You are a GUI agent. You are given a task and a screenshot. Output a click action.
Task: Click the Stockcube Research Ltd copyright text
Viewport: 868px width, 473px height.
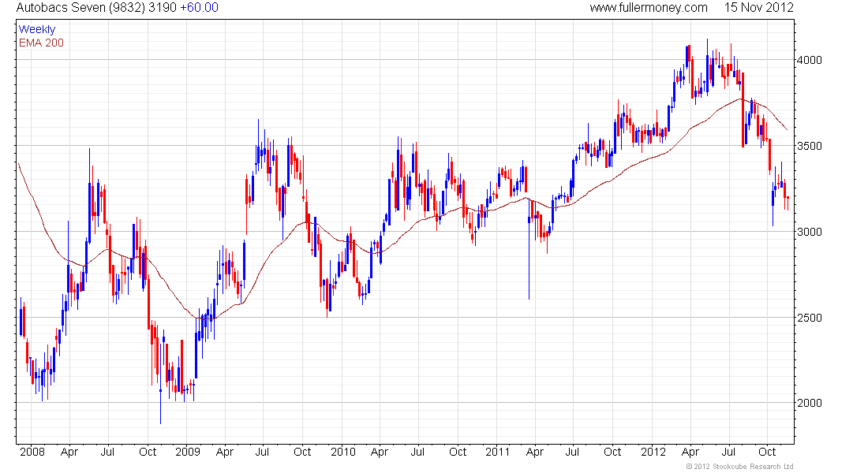(739, 467)
